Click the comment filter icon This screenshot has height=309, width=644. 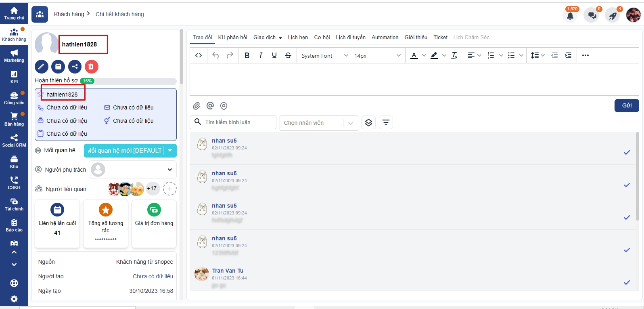386,122
